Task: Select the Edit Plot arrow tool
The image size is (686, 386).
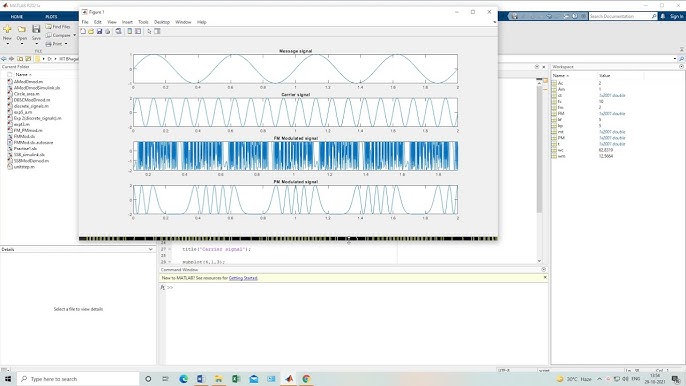Action: 149,32
